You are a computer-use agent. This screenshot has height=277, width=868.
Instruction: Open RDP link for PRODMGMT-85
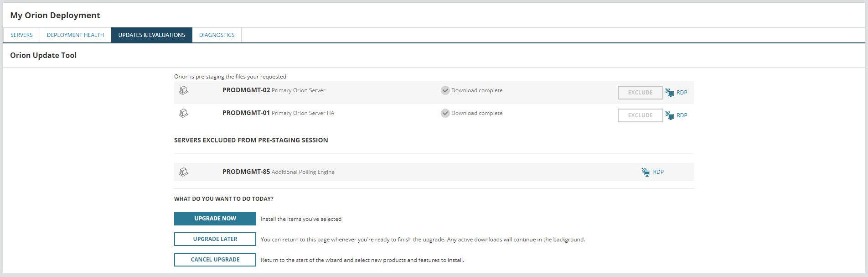(658, 172)
